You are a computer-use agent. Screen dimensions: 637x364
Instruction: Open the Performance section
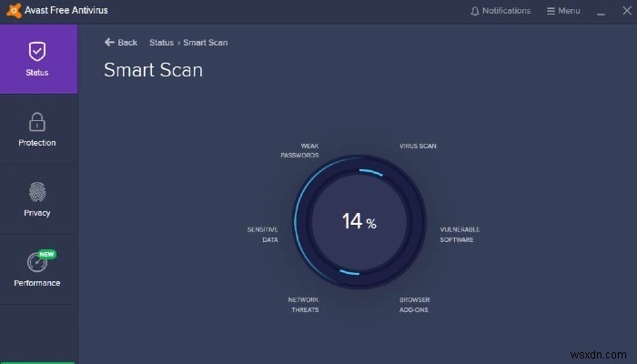(38, 269)
